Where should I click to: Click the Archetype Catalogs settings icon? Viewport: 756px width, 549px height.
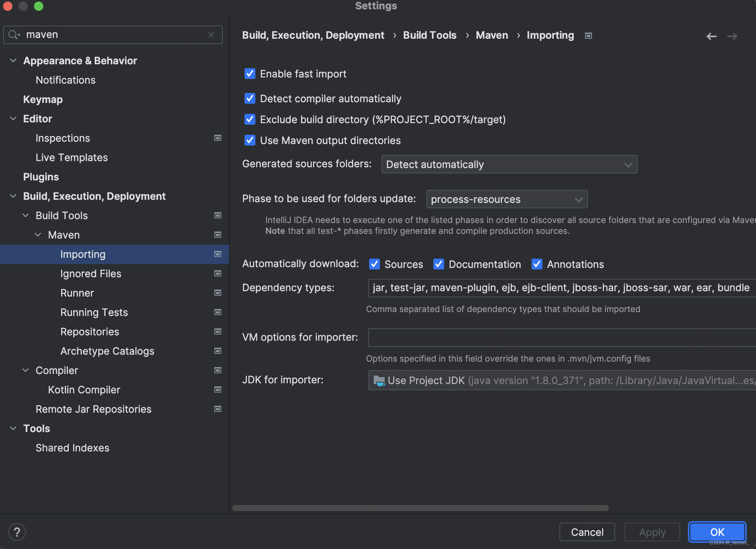(218, 350)
